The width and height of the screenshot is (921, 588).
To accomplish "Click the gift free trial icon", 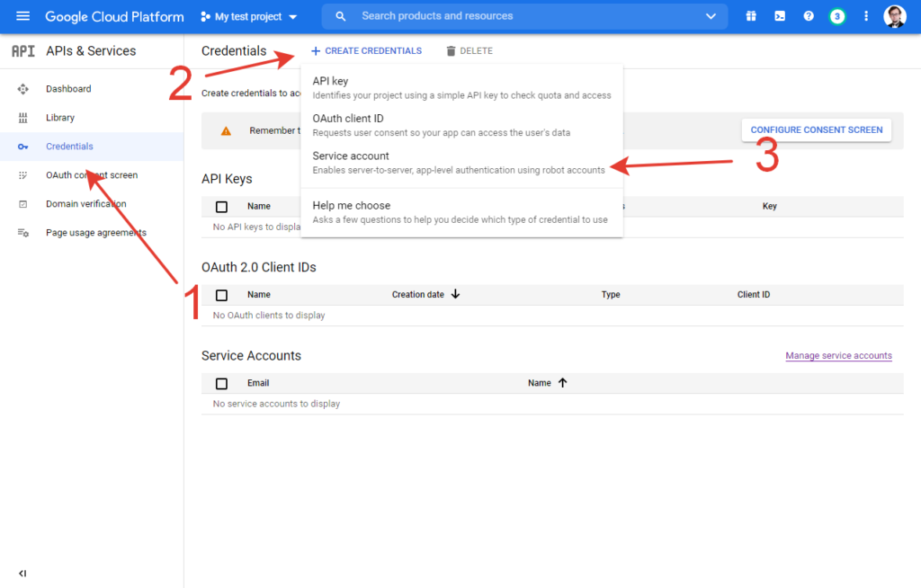I will (751, 16).
